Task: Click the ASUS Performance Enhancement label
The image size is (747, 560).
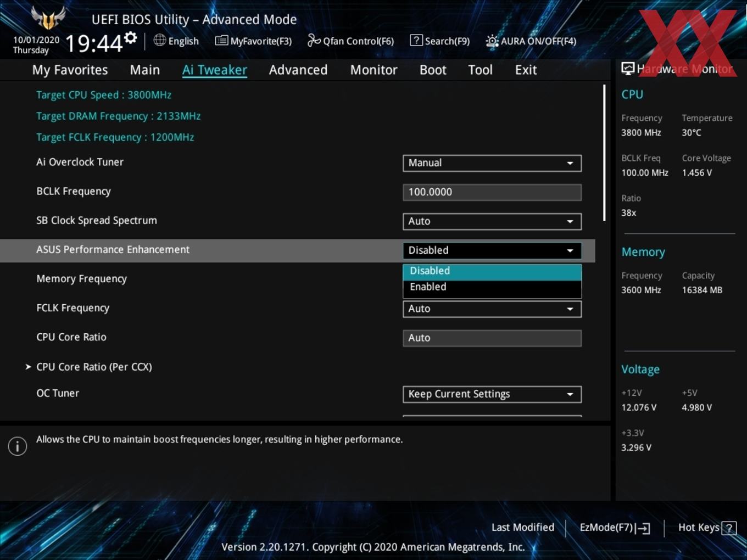Action: click(113, 250)
